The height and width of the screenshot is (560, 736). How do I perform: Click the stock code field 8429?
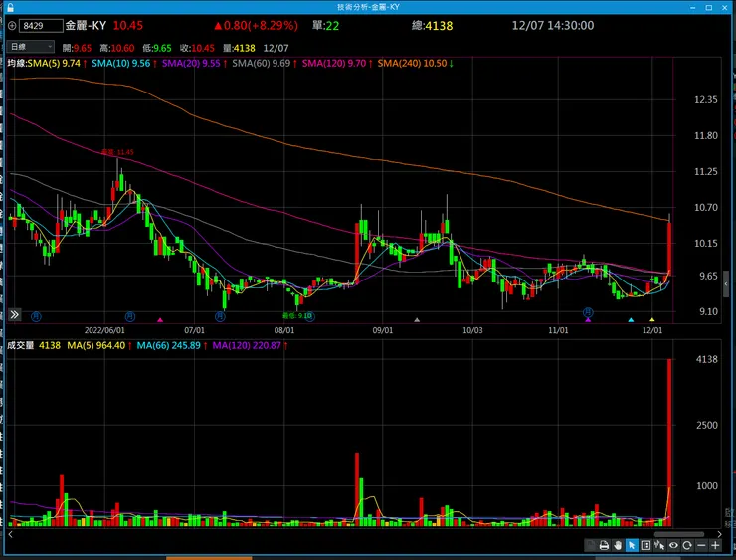[x=41, y=25]
